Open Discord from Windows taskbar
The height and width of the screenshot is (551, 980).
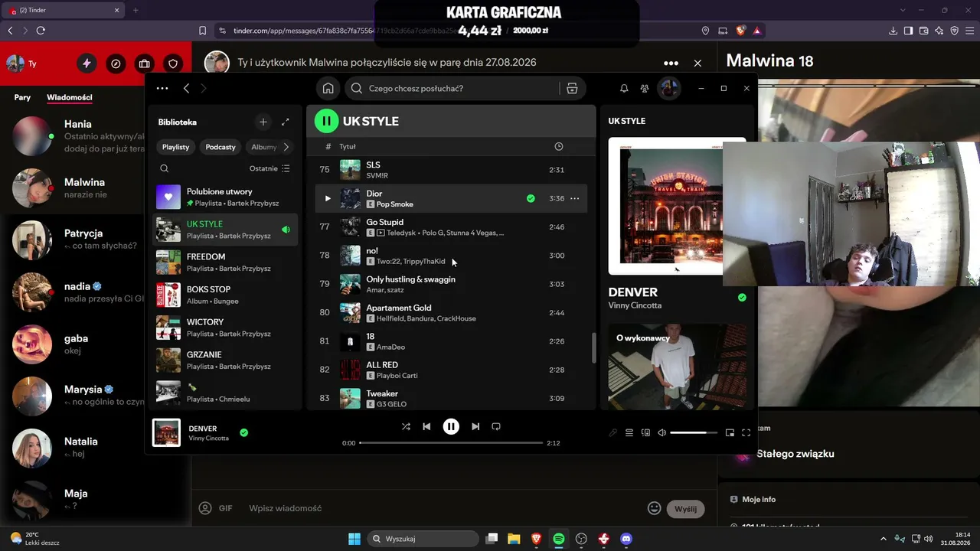pyautogui.click(x=626, y=539)
